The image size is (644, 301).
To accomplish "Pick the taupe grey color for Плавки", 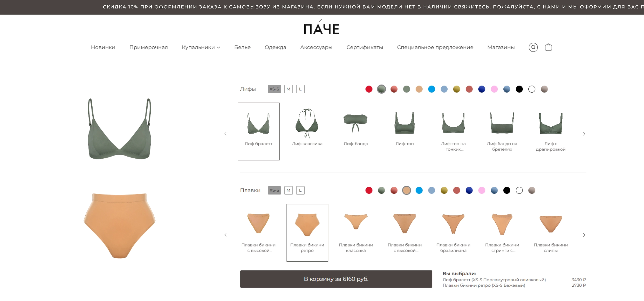I will pos(532,190).
